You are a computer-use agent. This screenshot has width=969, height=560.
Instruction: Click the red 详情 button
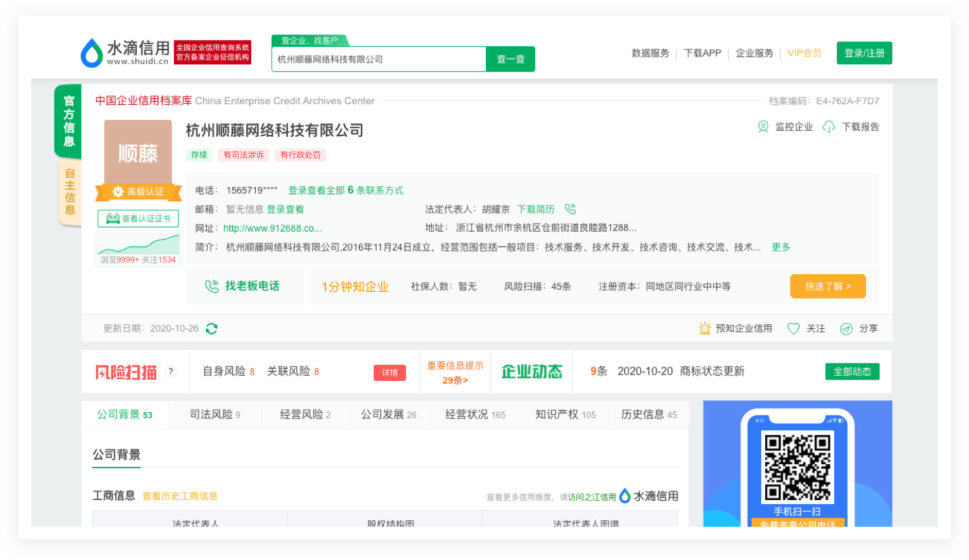(x=389, y=372)
